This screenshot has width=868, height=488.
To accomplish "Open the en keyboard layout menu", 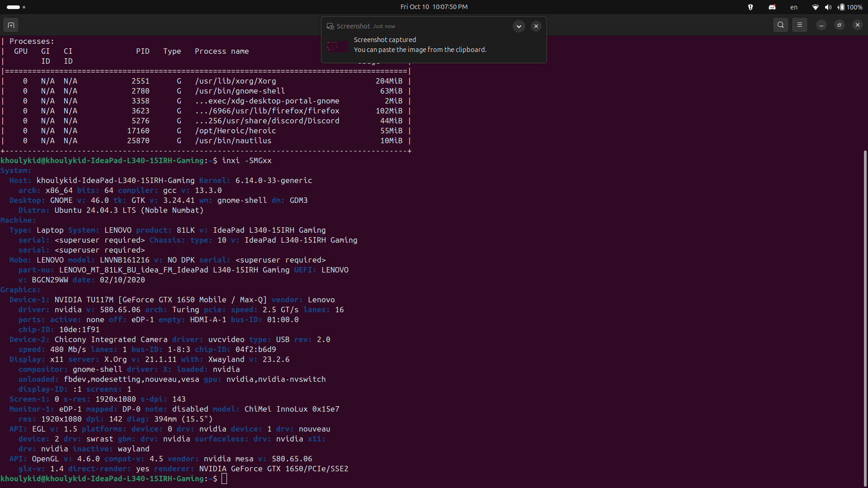I will (793, 7).
